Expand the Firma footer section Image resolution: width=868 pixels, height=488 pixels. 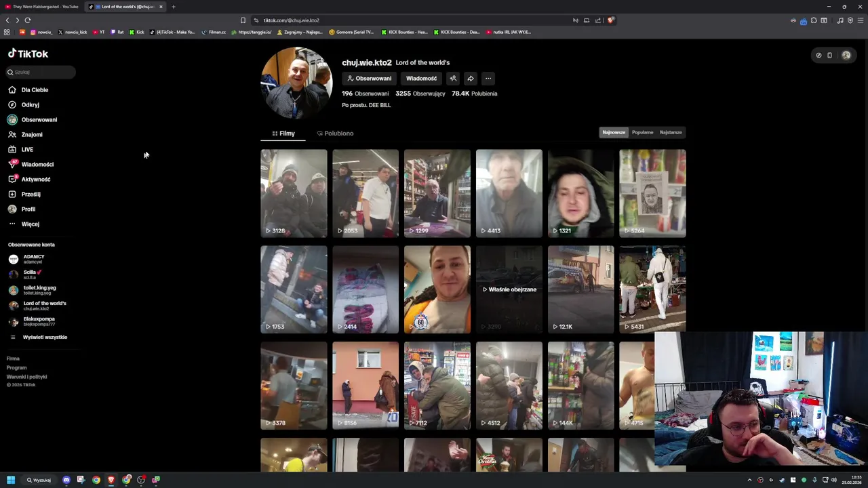[13, 359]
